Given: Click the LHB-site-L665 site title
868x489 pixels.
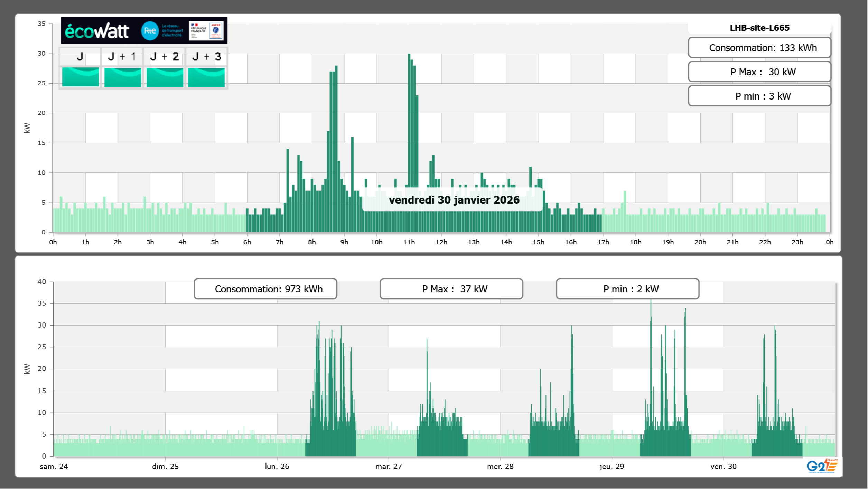Looking at the screenshot, I should click(x=759, y=28).
